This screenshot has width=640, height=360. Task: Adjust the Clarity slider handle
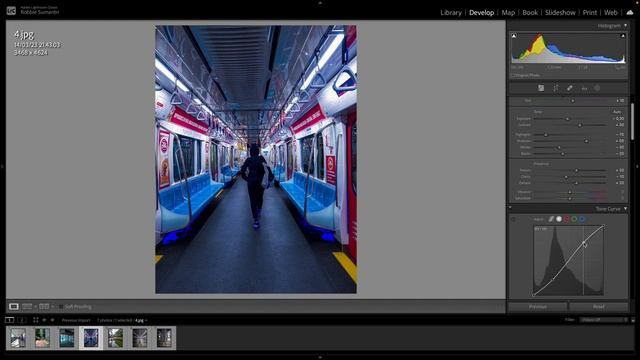[x=566, y=177]
